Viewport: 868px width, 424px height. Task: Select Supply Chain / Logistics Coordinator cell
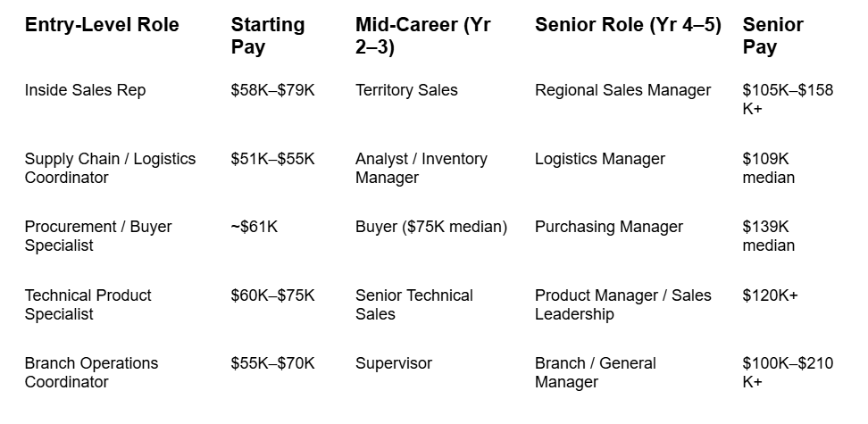(x=110, y=169)
